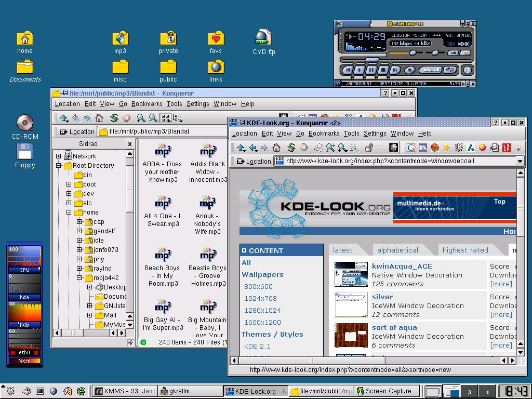The height and width of the screenshot is (399, 532).
Task: Click the red Stop icon in KDE-Look toolbar
Action: click(303, 148)
